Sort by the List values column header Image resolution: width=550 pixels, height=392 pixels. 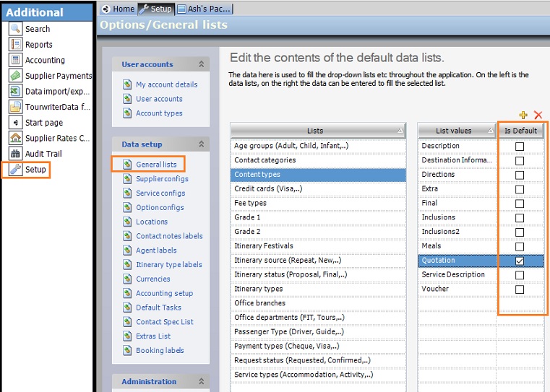tap(454, 131)
